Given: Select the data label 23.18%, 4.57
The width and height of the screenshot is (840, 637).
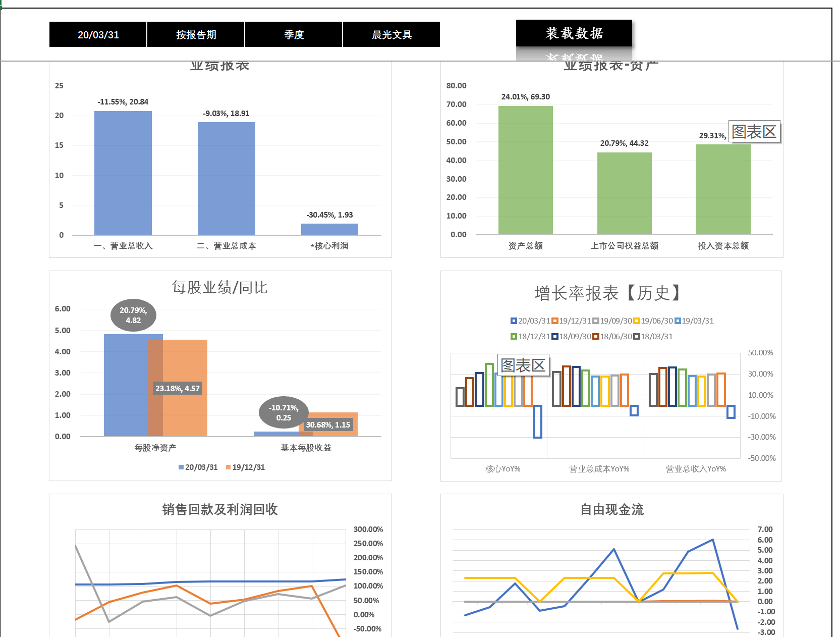Looking at the screenshot, I should coord(177,388).
